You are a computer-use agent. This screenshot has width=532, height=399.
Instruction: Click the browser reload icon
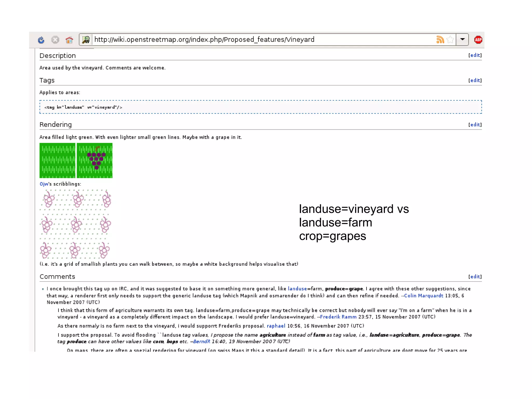coord(41,40)
